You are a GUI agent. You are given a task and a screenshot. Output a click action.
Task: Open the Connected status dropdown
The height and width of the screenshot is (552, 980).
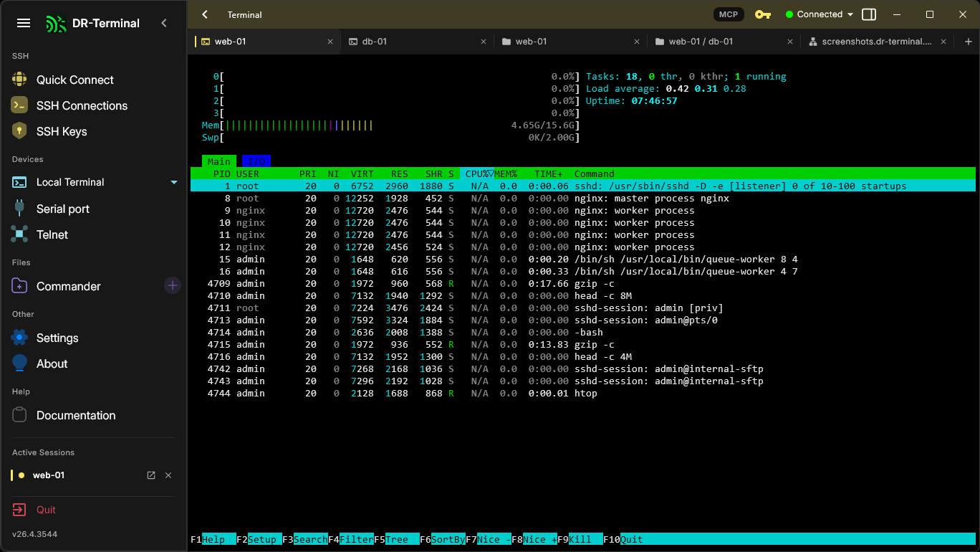(x=820, y=14)
